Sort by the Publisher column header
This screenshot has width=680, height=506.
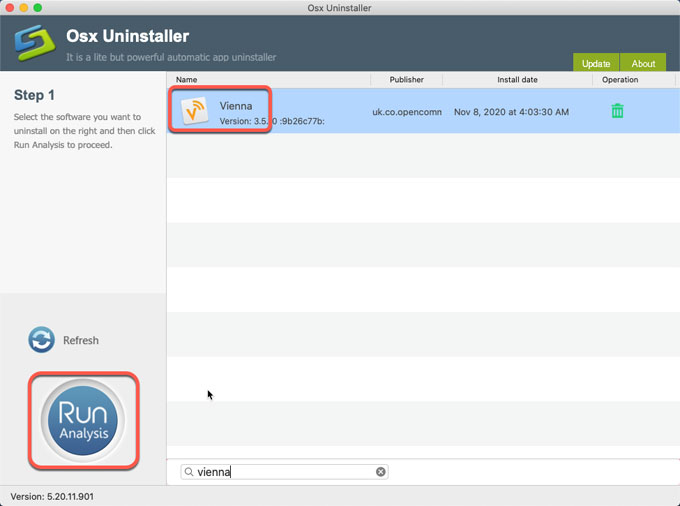tap(406, 80)
